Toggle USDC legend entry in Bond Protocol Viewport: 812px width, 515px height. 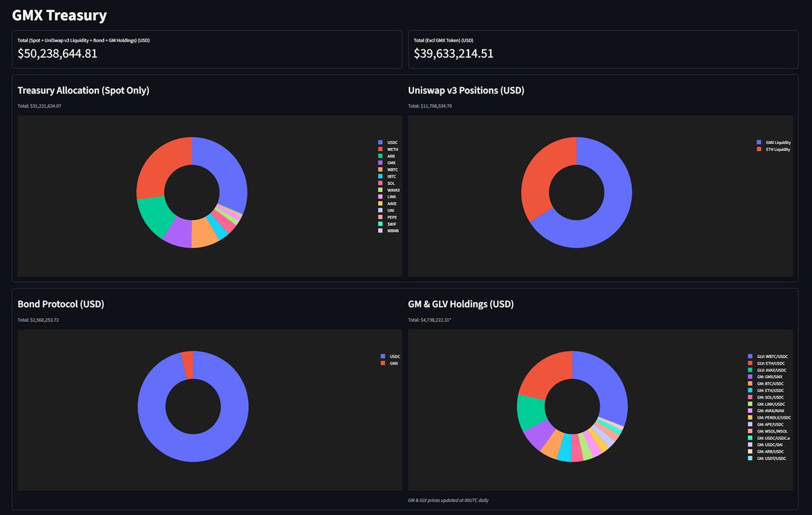pos(391,356)
